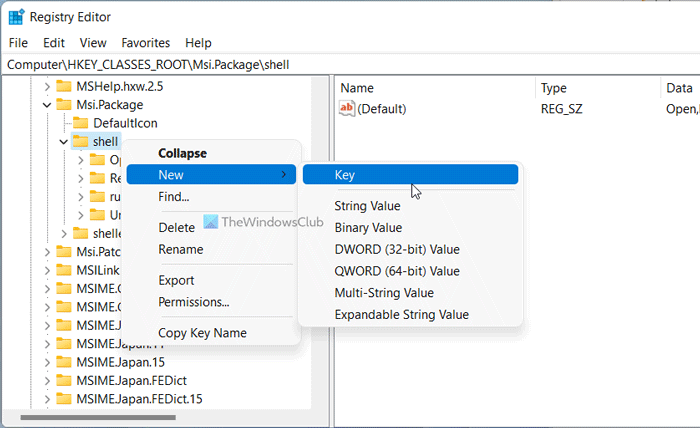Viewport: 700px width, 428px height.
Task: Expand the MSIME.Japan.FEDict chevron
Action: [x=47, y=381]
